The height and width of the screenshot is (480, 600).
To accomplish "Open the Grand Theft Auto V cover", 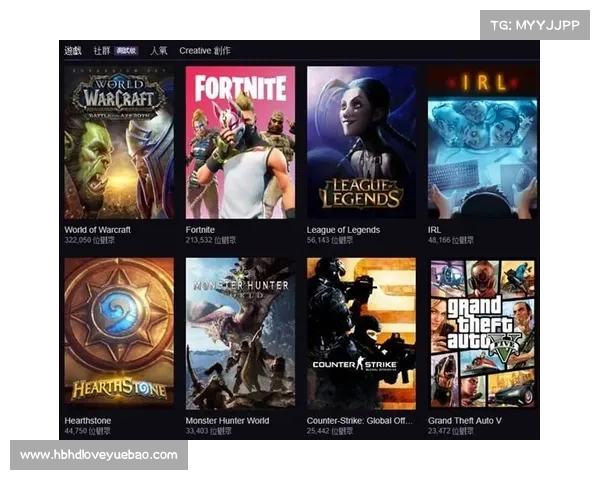I will click(x=483, y=333).
